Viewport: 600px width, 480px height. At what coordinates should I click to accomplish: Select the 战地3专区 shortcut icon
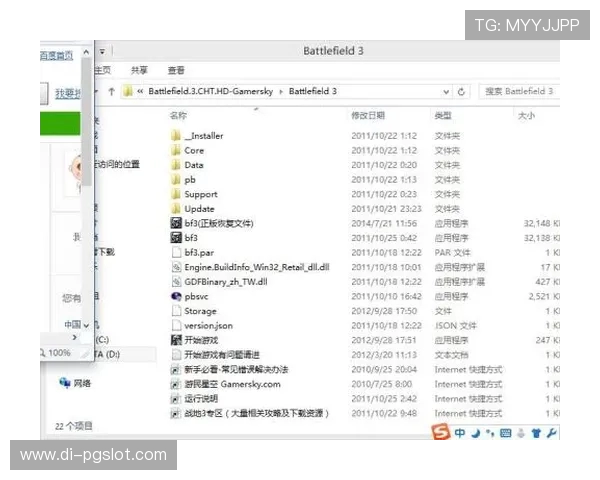[175, 413]
